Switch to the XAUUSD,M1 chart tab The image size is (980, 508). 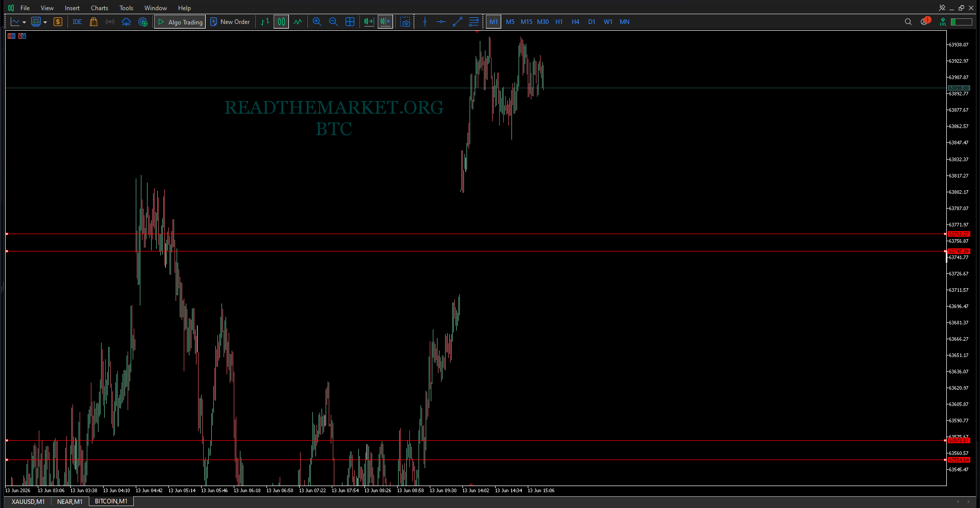[28, 502]
